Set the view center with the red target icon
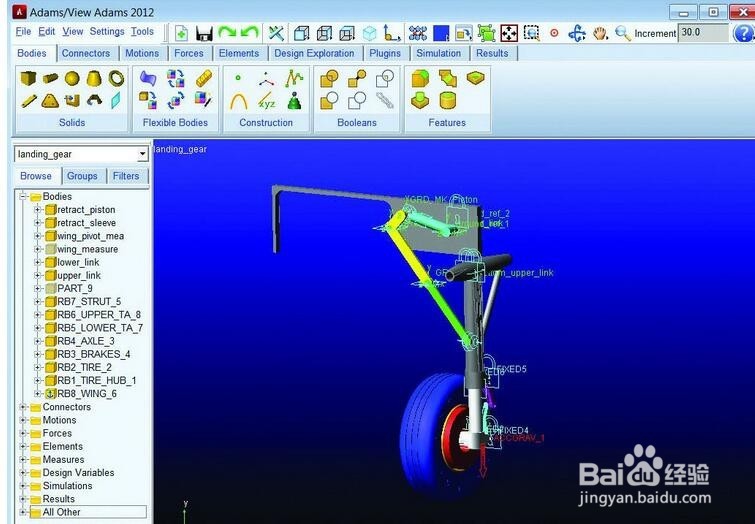755x524 pixels. point(554,33)
